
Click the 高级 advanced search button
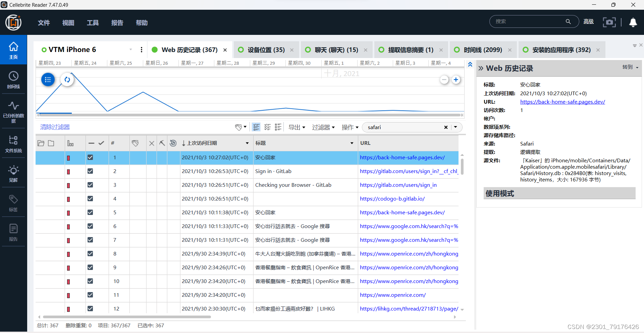click(589, 21)
